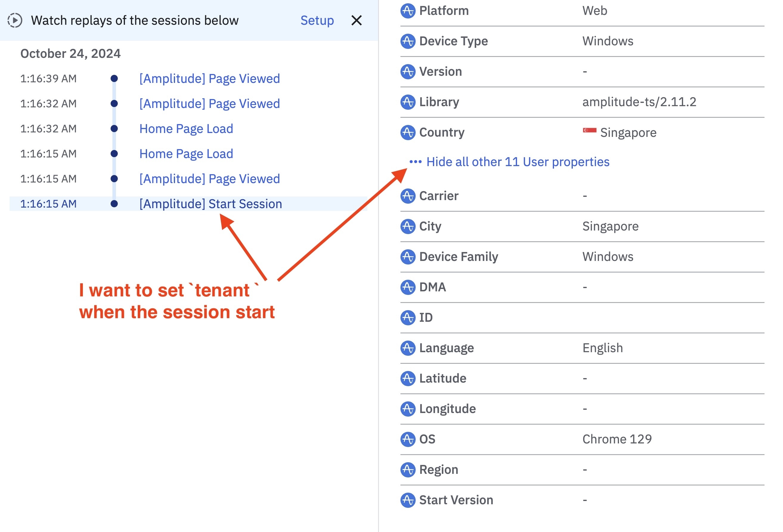
Task: Click the Amplitude icon beside Library
Action: [x=408, y=102]
